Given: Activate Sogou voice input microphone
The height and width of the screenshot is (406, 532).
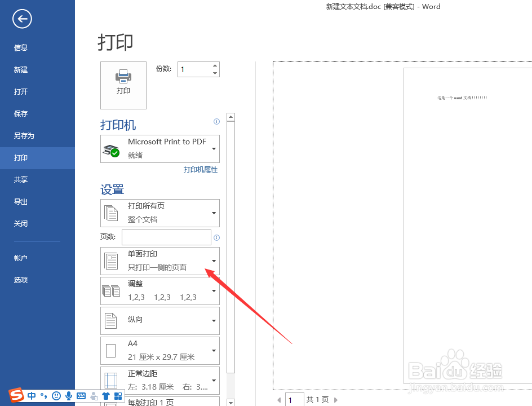Looking at the screenshot, I should [x=69, y=396].
